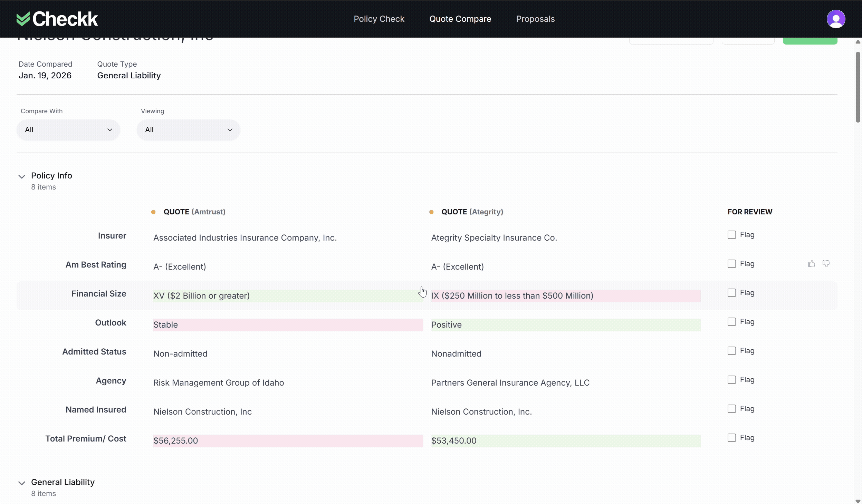The height and width of the screenshot is (504, 862).
Task: Collapse the General Liability section
Action: 22,483
